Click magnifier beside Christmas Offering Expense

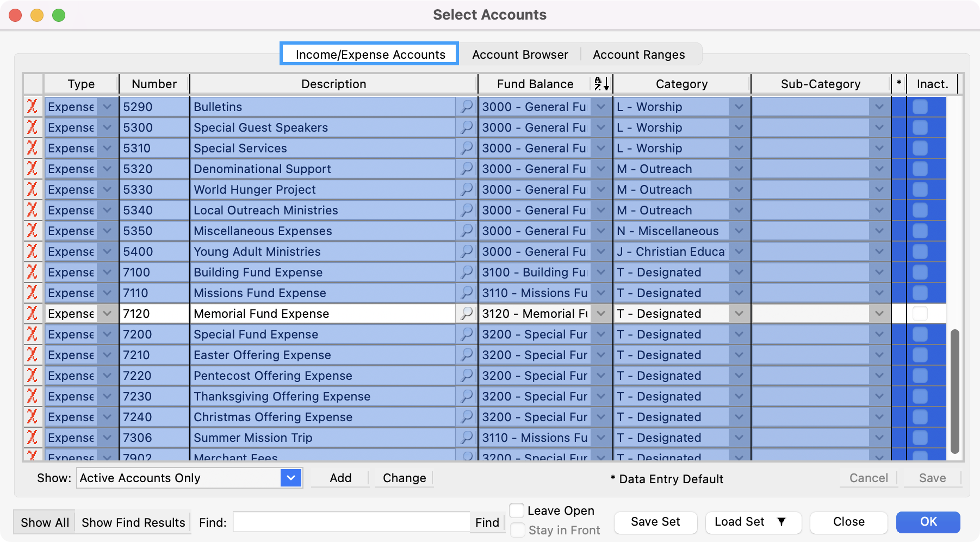[x=467, y=417]
